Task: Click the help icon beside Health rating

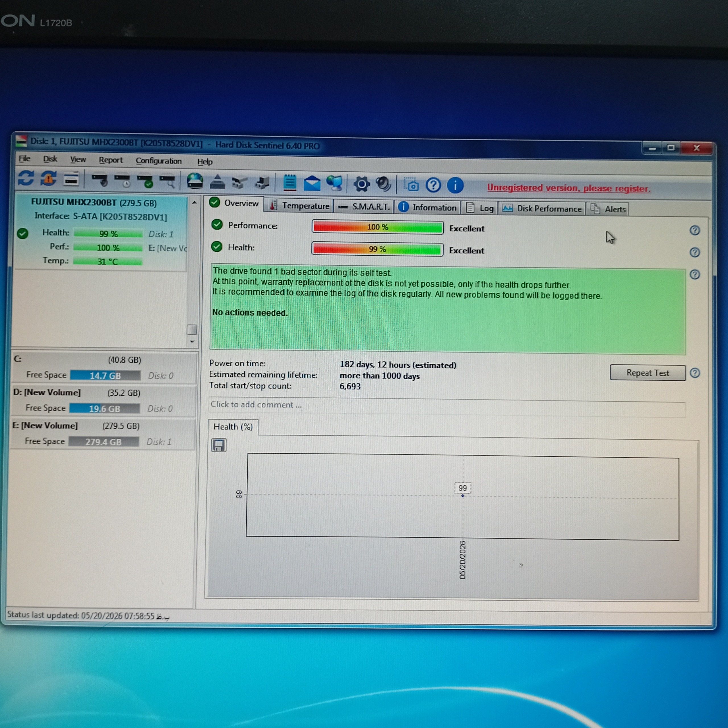Action: pyautogui.click(x=695, y=253)
